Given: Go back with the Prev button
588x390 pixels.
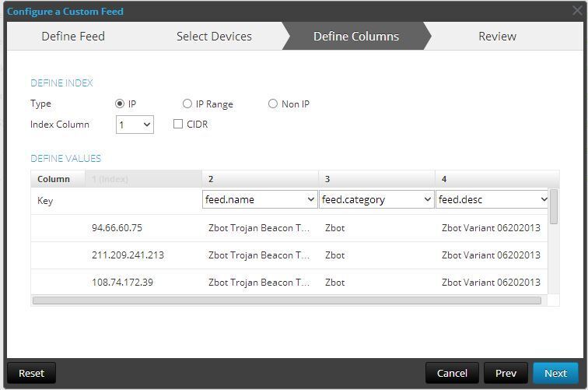Looking at the screenshot, I should (x=506, y=373).
